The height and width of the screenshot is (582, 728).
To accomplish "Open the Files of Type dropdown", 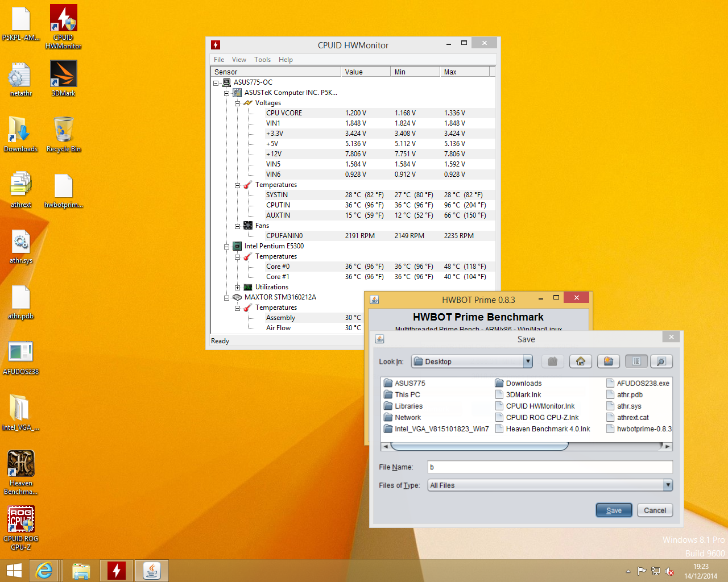I will click(550, 485).
